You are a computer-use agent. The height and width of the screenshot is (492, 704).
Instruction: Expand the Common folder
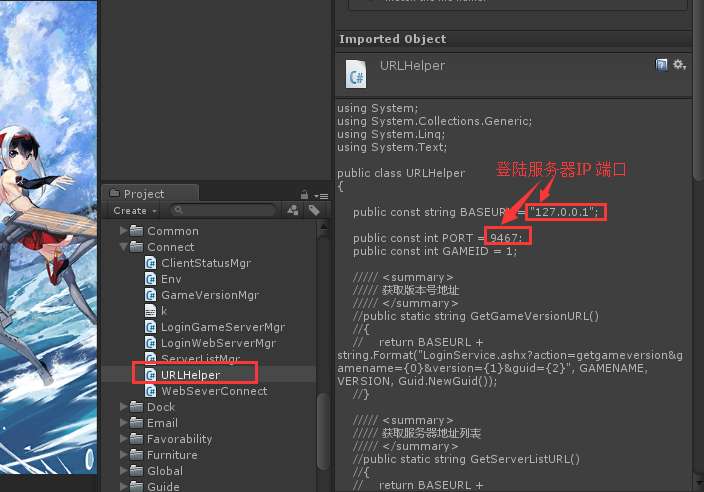[x=123, y=231]
